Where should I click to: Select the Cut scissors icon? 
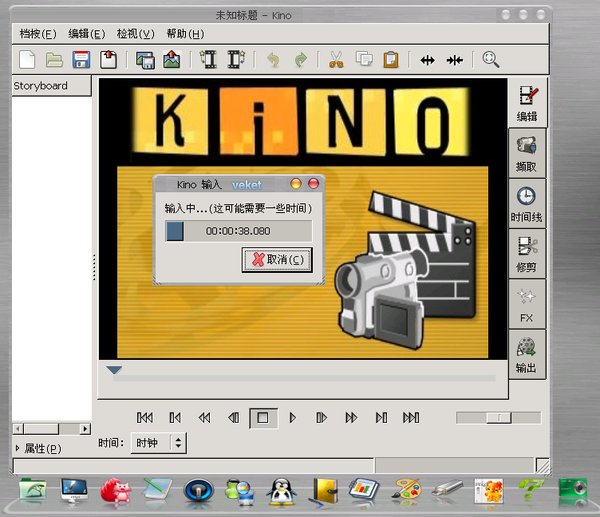tap(336, 60)
